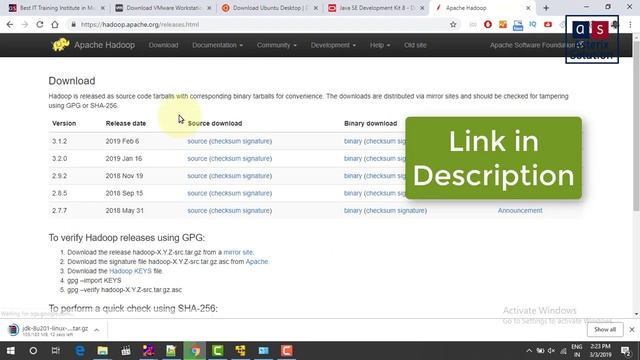Close the Apache Hadoop tab
Screen dimensions: 640x360
(528, 8)
